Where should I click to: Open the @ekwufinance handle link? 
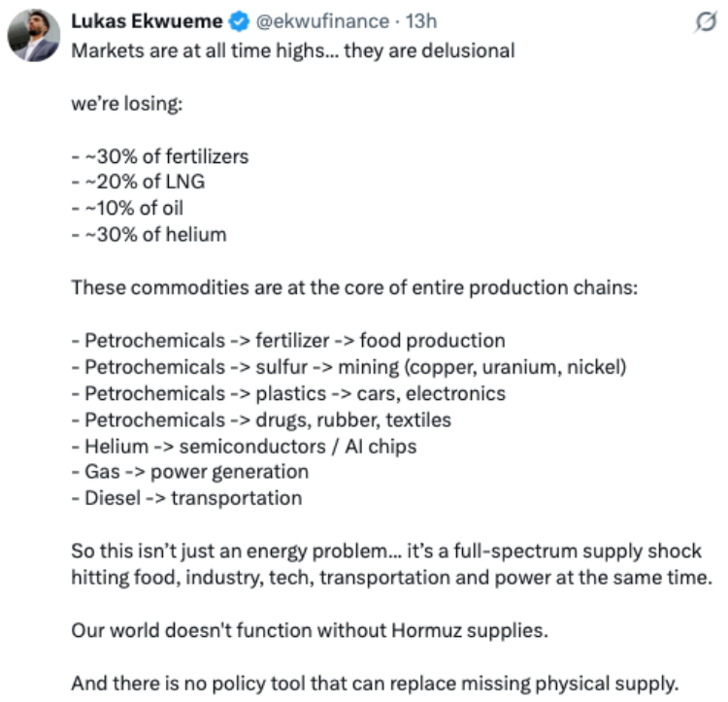(x=322, y=21)
